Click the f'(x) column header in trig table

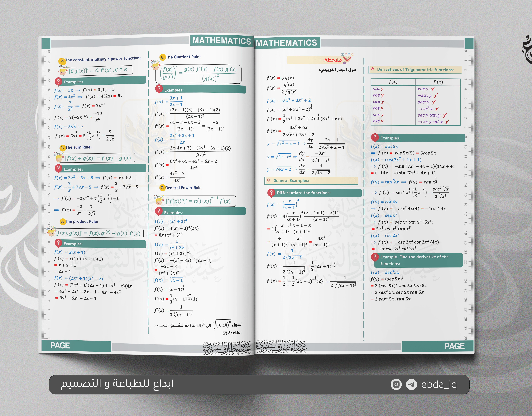pyautogui.click(x=438, y=82)
